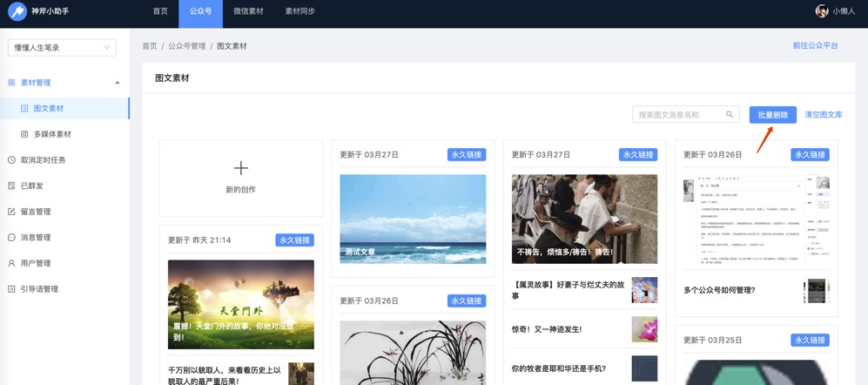Image resolution: width=868 pixels, height=385 pixels.
Task: Open the 素材同步 tab
Action: (300, 11)
